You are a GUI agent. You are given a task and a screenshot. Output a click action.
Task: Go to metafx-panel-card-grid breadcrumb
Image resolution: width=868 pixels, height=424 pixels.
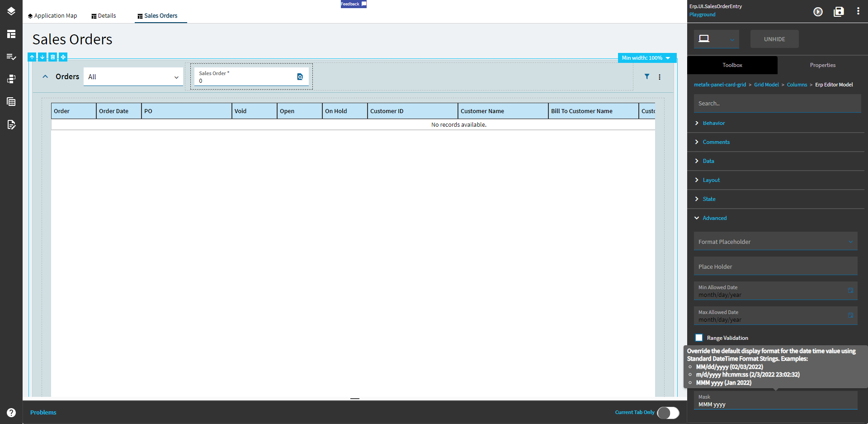pos(720,85)
